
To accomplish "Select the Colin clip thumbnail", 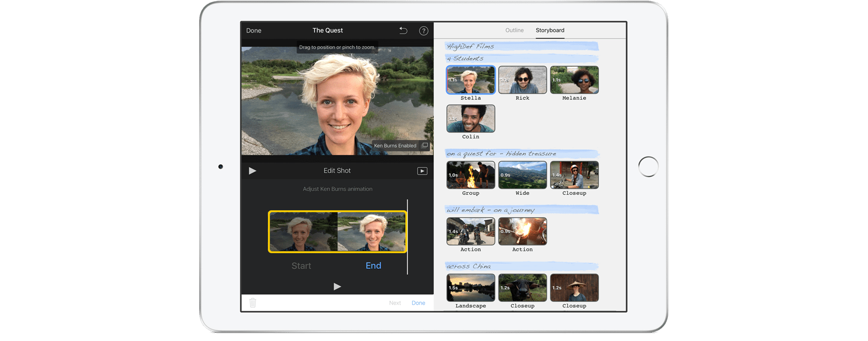I will point(471,118).
